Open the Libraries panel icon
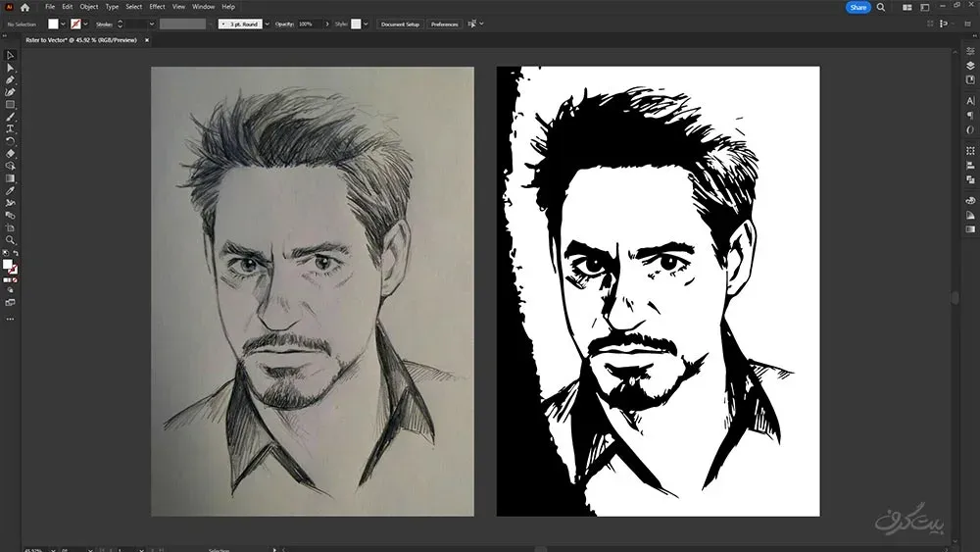This screenshot has width=980, height=552. coord(970,80)
